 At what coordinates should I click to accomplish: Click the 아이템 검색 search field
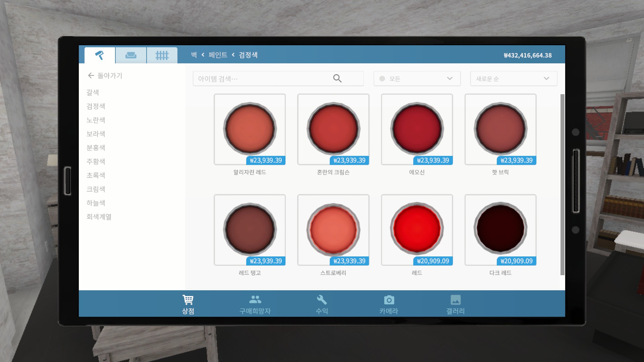tap(262, 78)
